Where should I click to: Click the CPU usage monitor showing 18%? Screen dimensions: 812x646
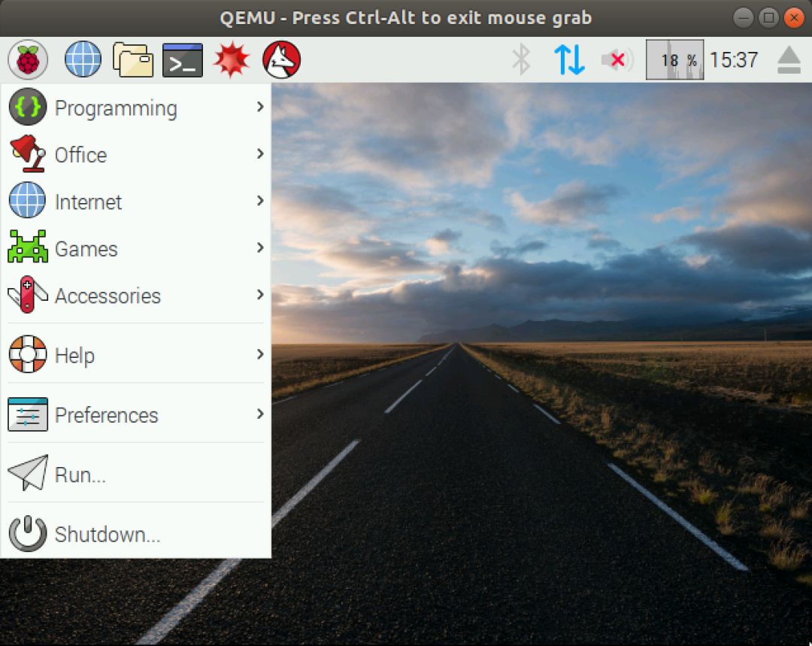coord(674,59)
